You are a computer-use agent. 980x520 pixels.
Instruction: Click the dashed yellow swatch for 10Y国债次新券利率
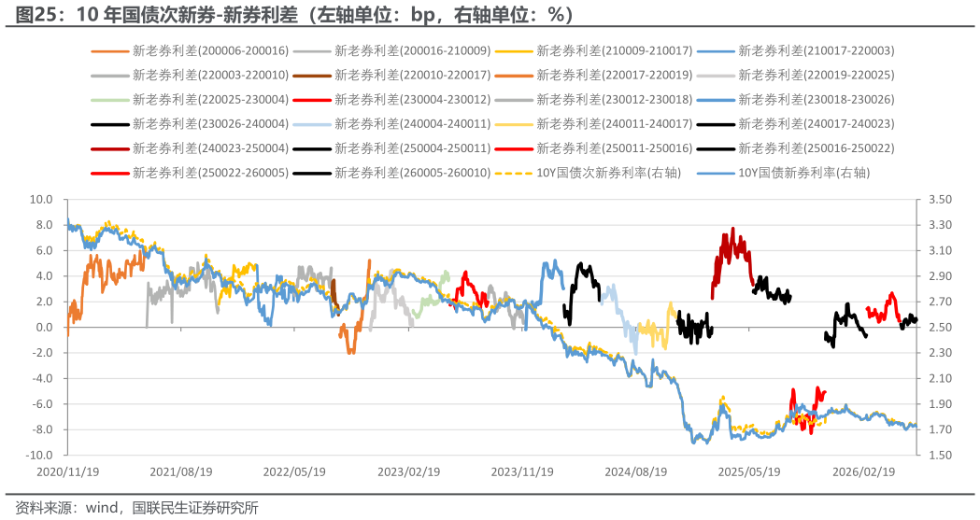pos(513,174)
